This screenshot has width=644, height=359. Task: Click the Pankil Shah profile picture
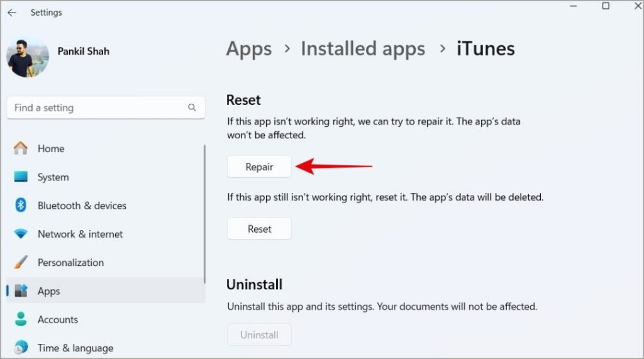[x=28, y=57]
